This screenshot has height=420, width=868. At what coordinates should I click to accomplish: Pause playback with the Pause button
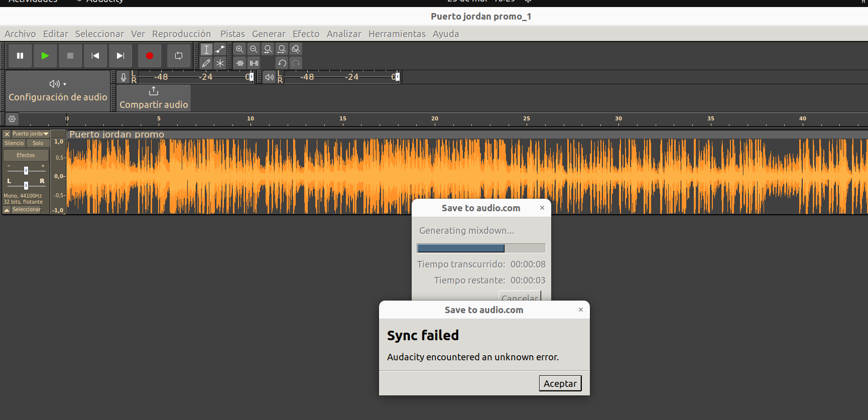tap(20, 56)
